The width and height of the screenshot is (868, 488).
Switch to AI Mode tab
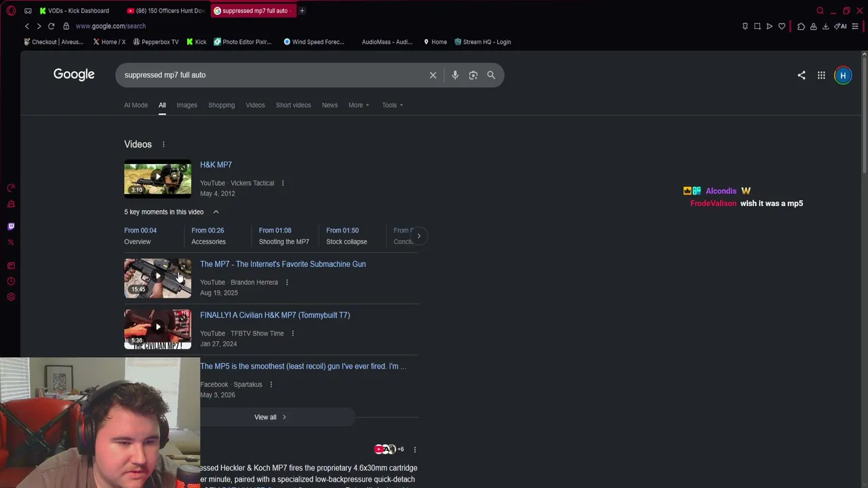(x=136, y=105)
